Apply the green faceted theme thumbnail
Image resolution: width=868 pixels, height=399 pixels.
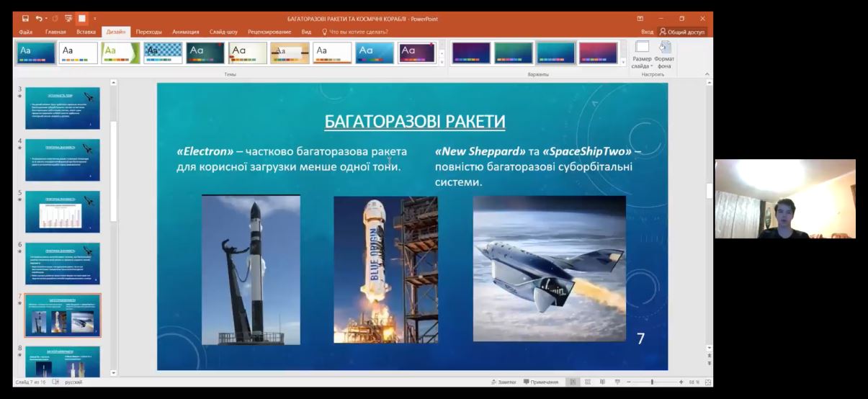coord(120,53)
